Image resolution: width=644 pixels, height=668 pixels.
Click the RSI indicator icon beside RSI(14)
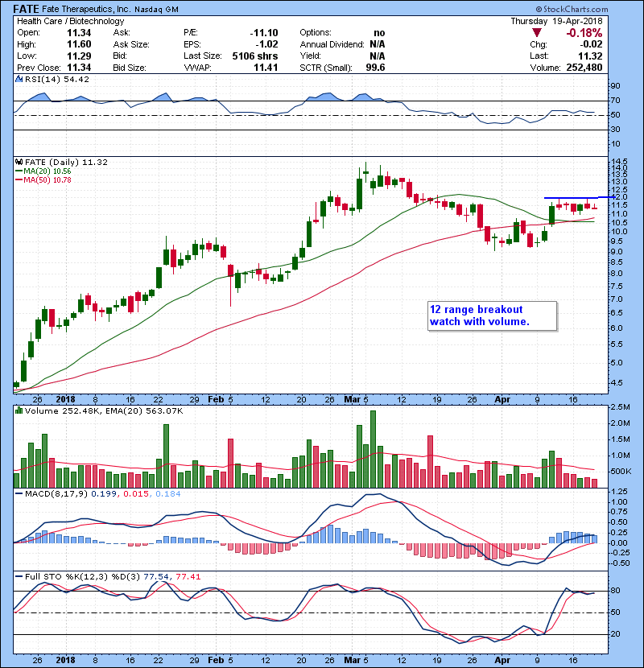click(19, 79)
